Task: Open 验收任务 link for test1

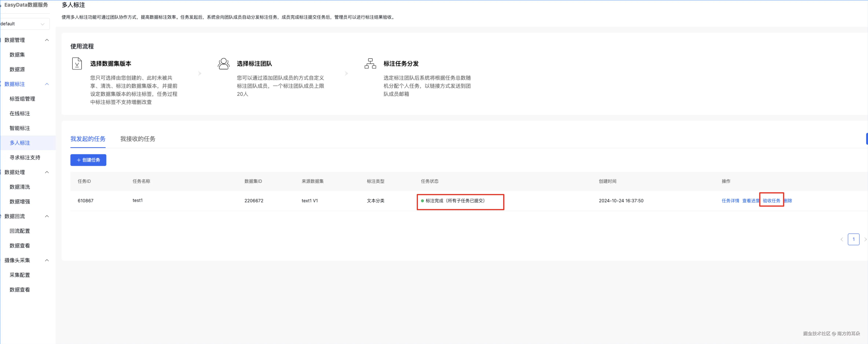Action: (771, 201)
